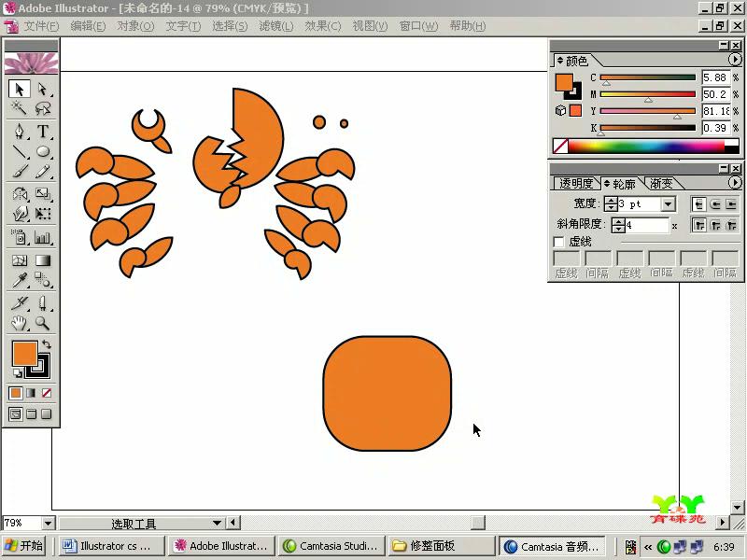747x560 pixels.
Task: Switch to Camtasia 音频 taskbar button
Action: (x=553, y=546)
